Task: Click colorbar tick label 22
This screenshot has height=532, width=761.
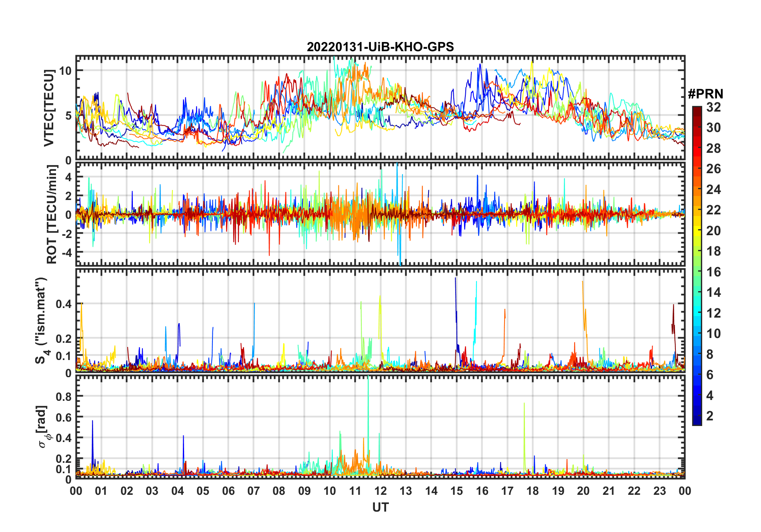Action: [x=713, y=210]
